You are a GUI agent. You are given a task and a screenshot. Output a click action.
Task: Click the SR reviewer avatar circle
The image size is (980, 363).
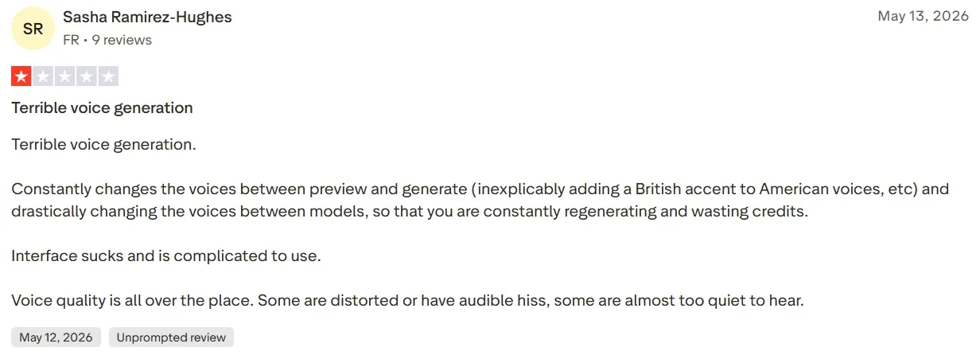click(33, 29)
